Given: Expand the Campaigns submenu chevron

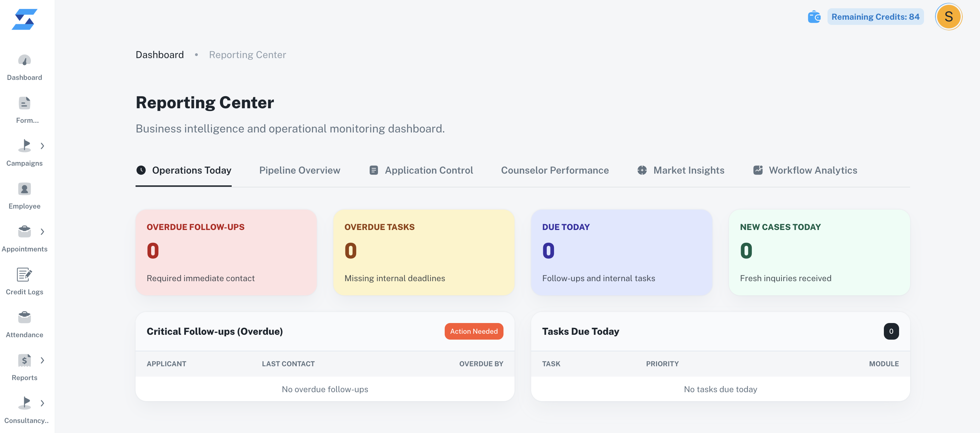Looking at the screenshot, I should coord(42,146).
